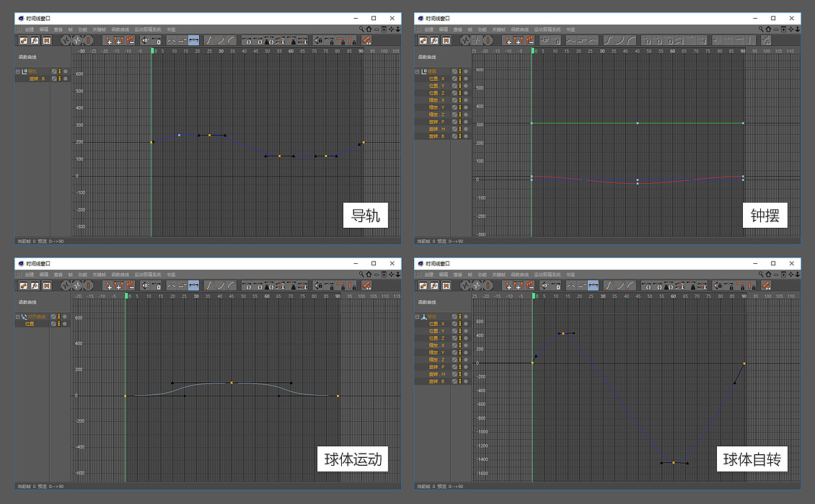Viewport: 815px width, 504px height.
Task: Click green playhead marker in 球体自转 window ruler
Action: [533, 296]
